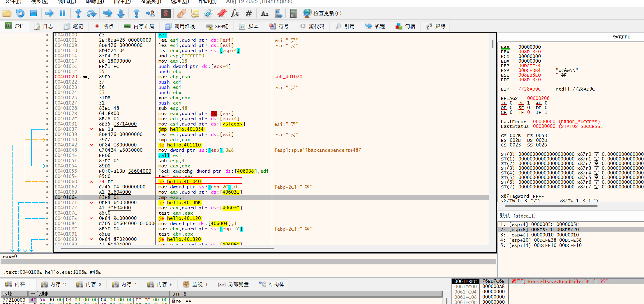The width and height of the screenshot is (644, 304).
Task: Open the 监视 1 watch tab
Action: 195,284
